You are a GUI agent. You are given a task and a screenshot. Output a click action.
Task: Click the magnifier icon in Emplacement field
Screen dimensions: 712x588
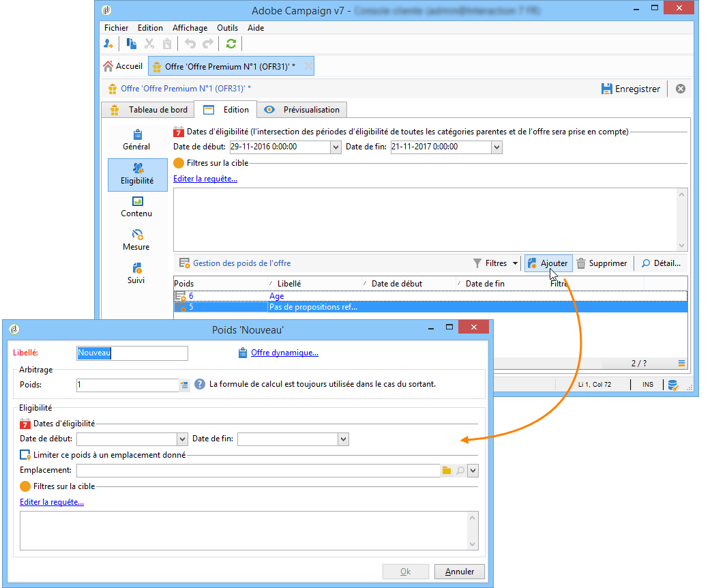click(460, 471)
